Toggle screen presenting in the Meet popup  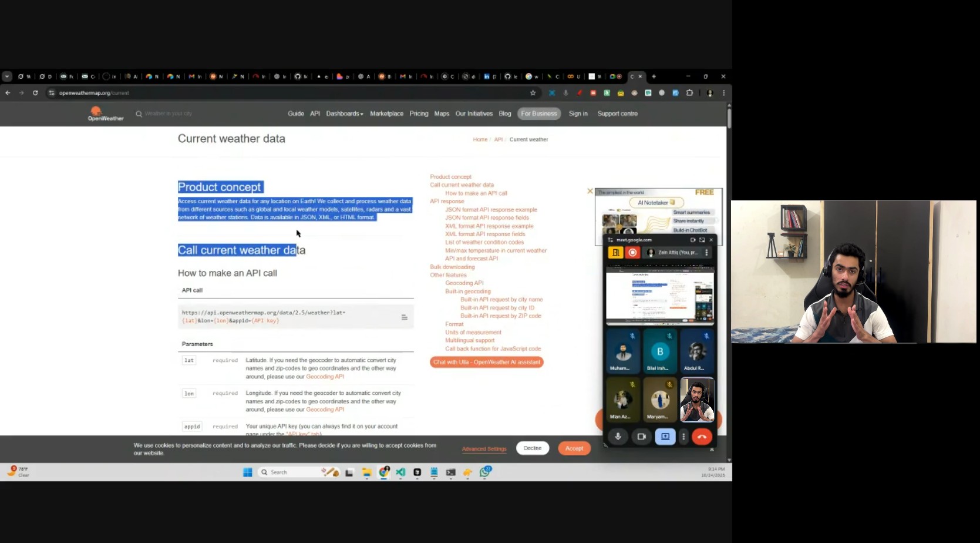click(x=665, y=437)
